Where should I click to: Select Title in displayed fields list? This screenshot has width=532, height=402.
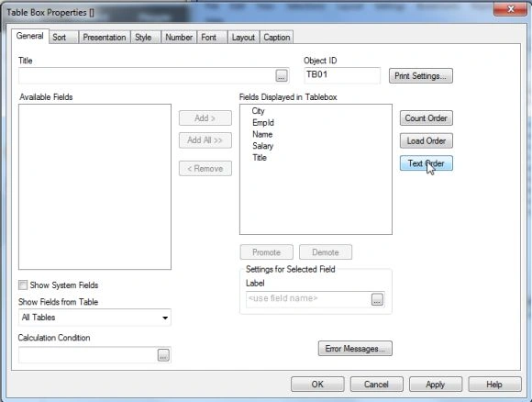(x=260, y=158)
